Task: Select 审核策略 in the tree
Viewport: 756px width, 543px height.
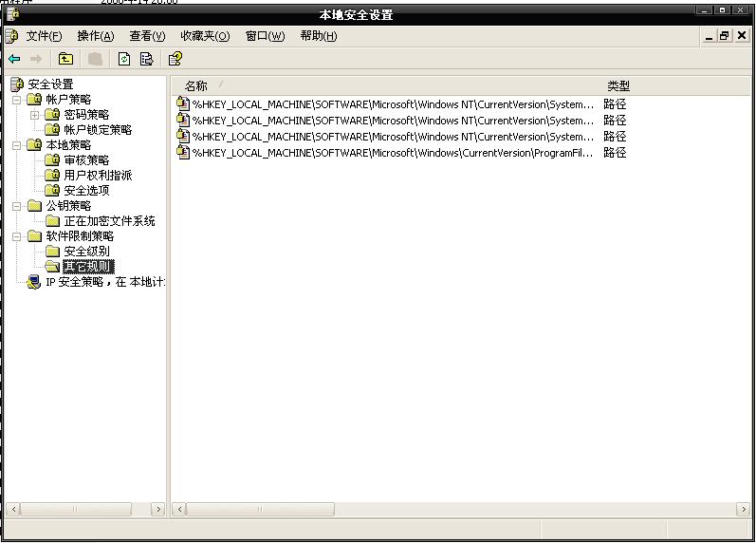Action: [x=86, y=159]
